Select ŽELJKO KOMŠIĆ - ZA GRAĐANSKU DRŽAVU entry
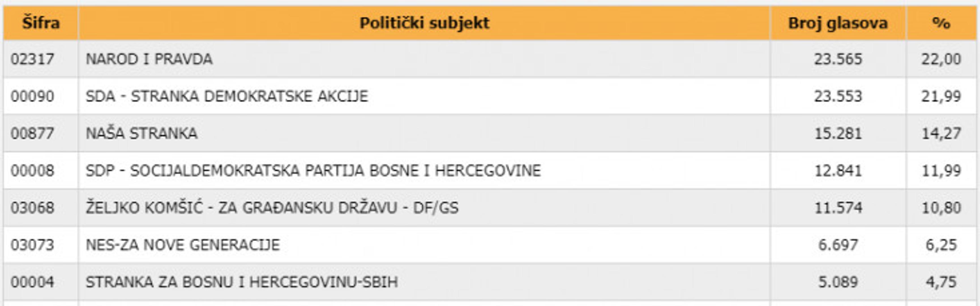Screen dimensions: 980x306 (x=272, y=208)
